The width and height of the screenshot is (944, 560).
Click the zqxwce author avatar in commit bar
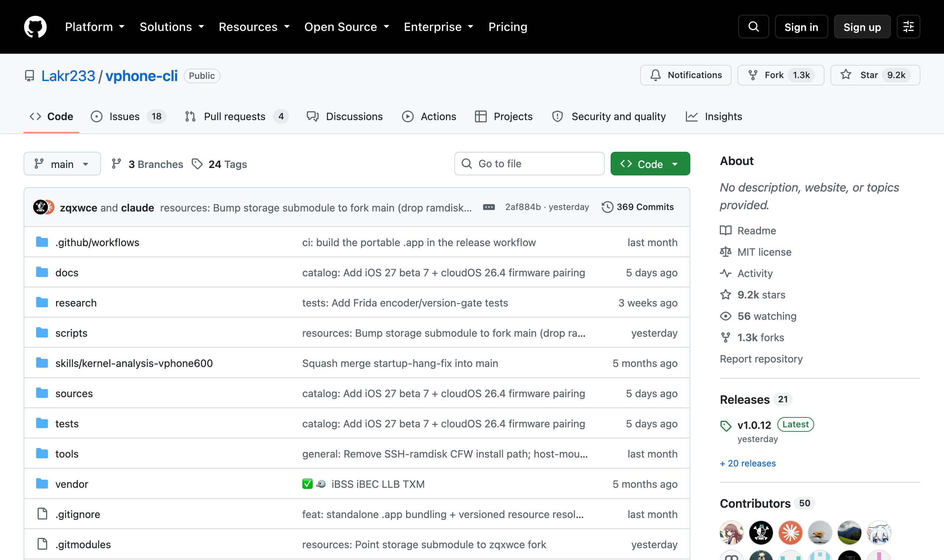(x=40, y=207)
